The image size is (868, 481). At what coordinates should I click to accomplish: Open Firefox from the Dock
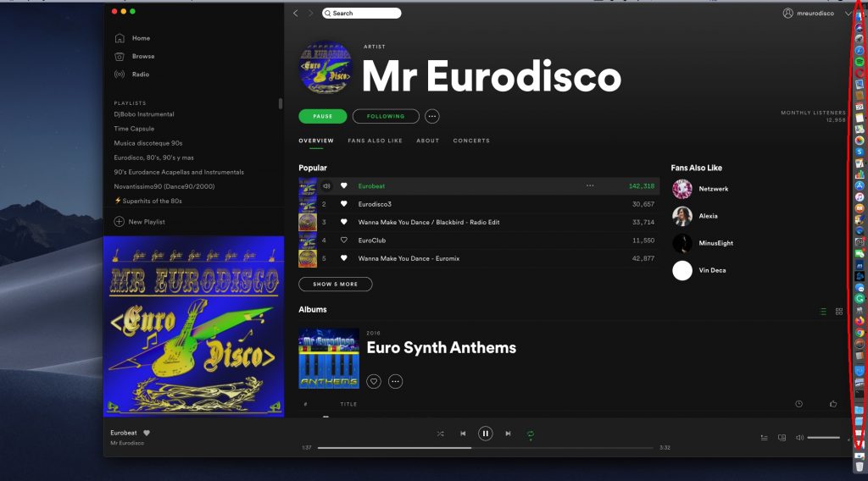tap(860, 321)
